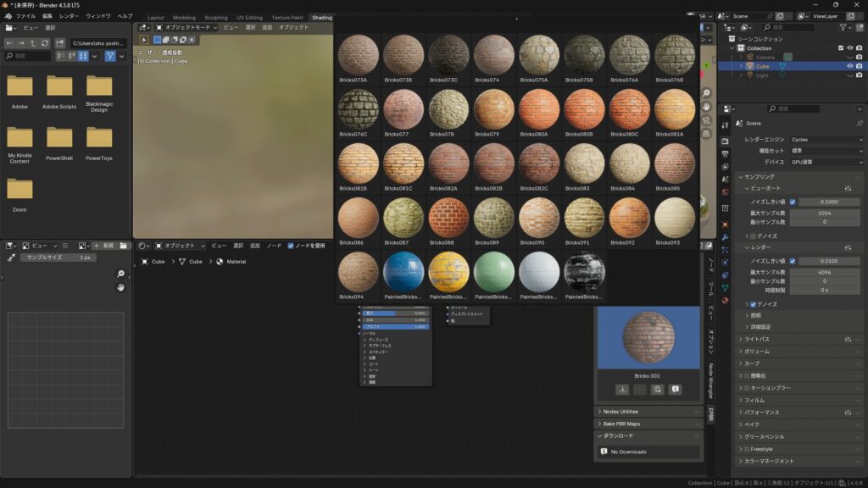Click the create new folder icon

tap(59, 43)
